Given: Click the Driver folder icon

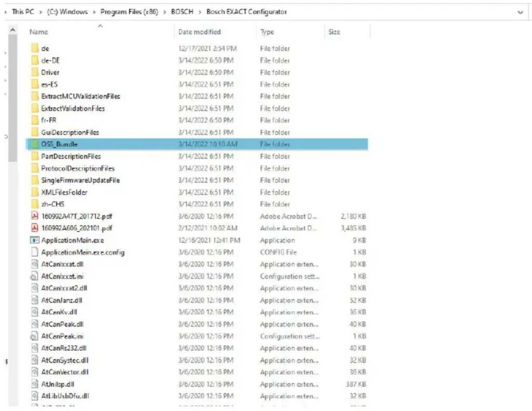Looking at the screenshot, I should (35, 72).
